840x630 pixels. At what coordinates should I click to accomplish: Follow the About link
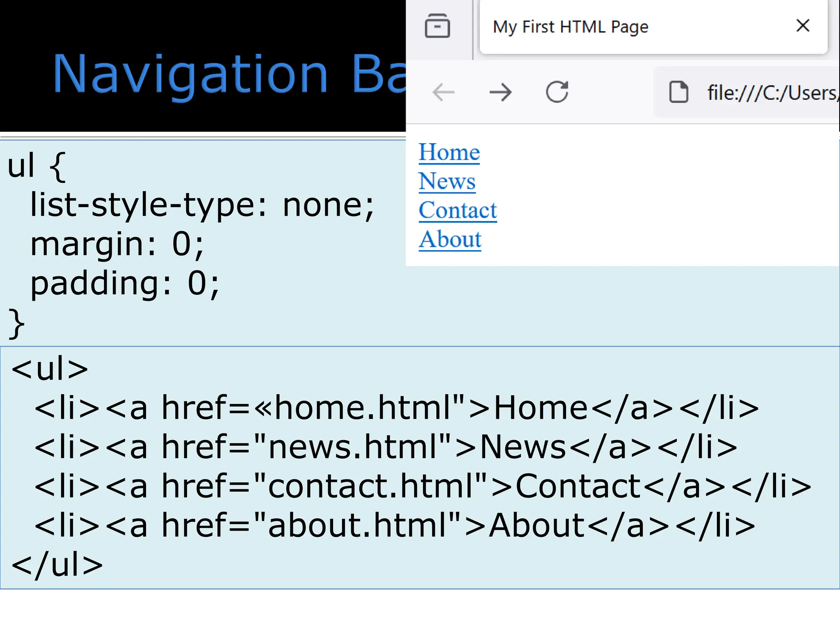coord(450,239)
